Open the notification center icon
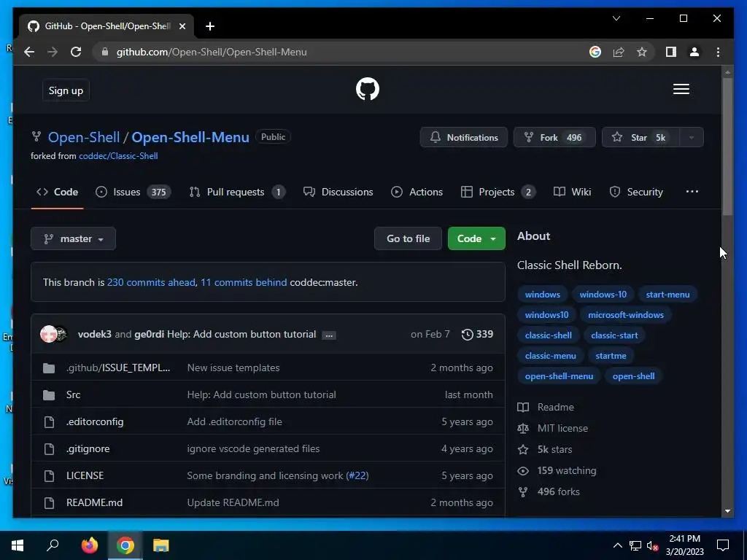 tap(723, 545)
